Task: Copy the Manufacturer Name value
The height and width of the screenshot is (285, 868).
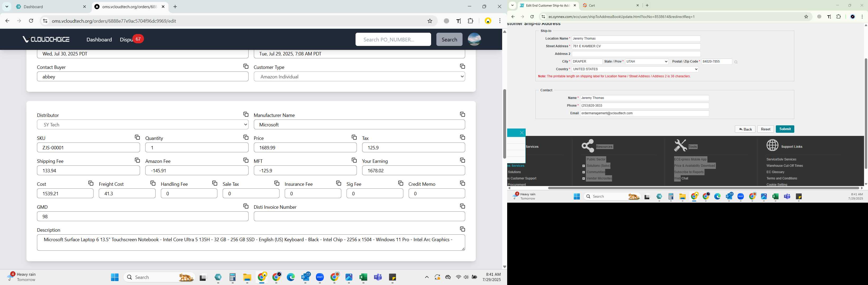Action: pos(462,115)
